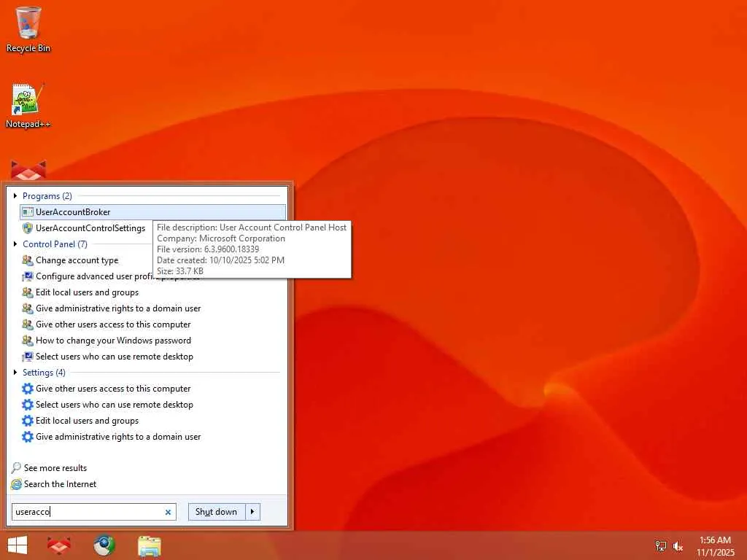
Task: Open the Recycle Bin desktop icon
Action: [x=28, y=29]
